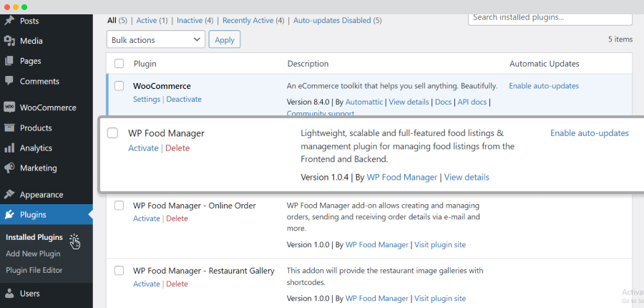
Task: Click the Analytics bar chart icon
Action: click(x=9, y=148)
